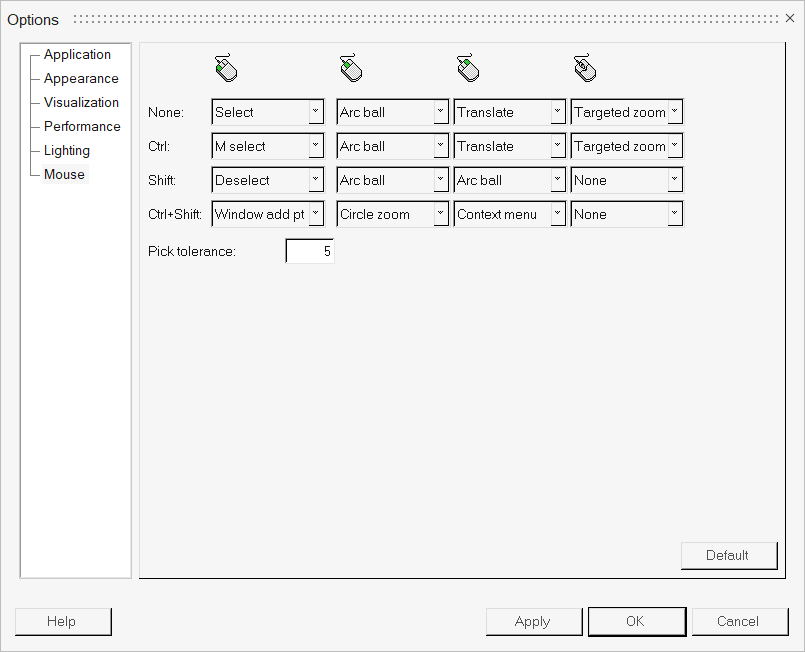Select Mouse in options tree
The height and width of the screenshot is (652, 805).
pos(64,174)
